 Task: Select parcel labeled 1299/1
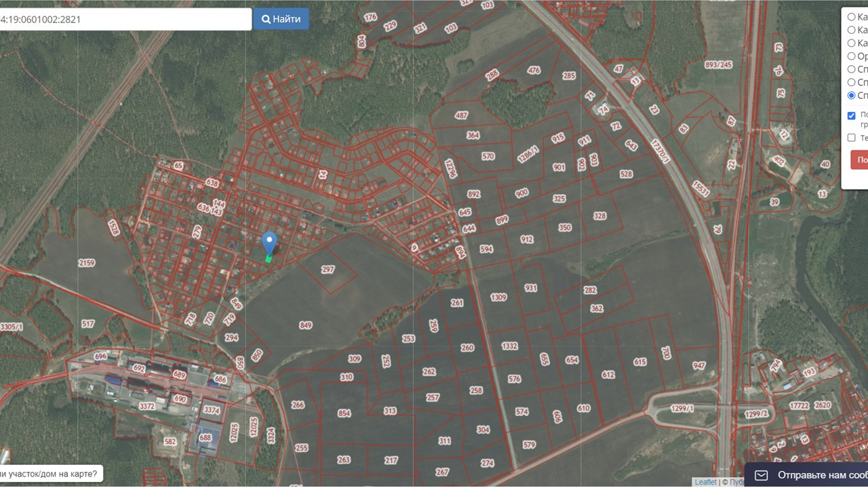[682, 409]
